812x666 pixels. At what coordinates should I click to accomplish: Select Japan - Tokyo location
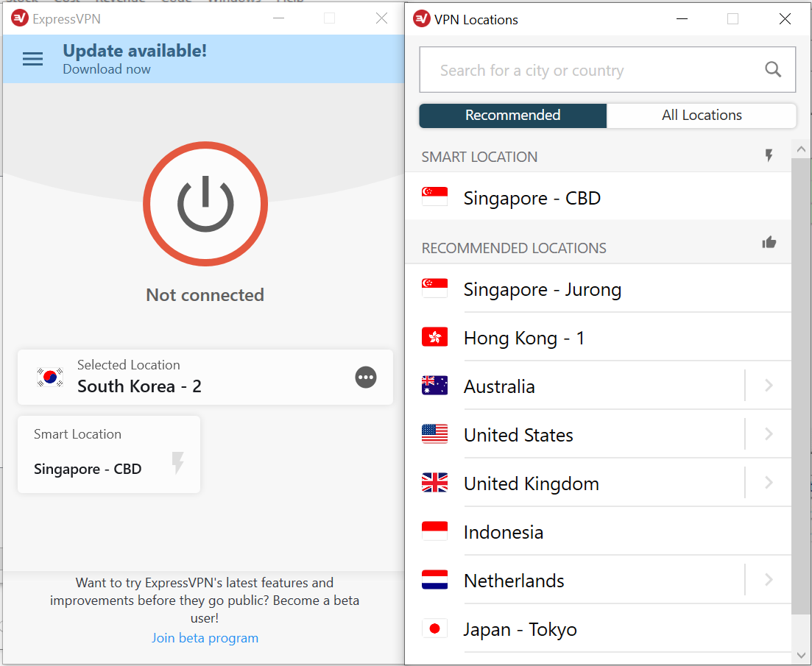(598, 629)
